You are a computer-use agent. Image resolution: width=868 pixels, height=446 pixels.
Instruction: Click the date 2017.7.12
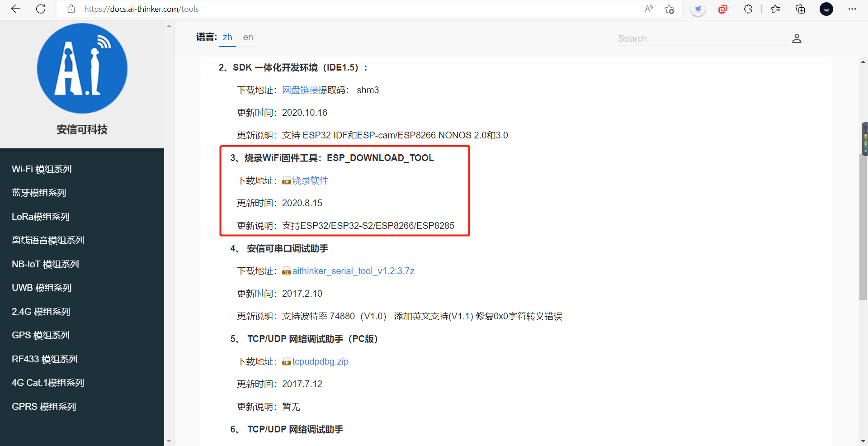(302, 384)
